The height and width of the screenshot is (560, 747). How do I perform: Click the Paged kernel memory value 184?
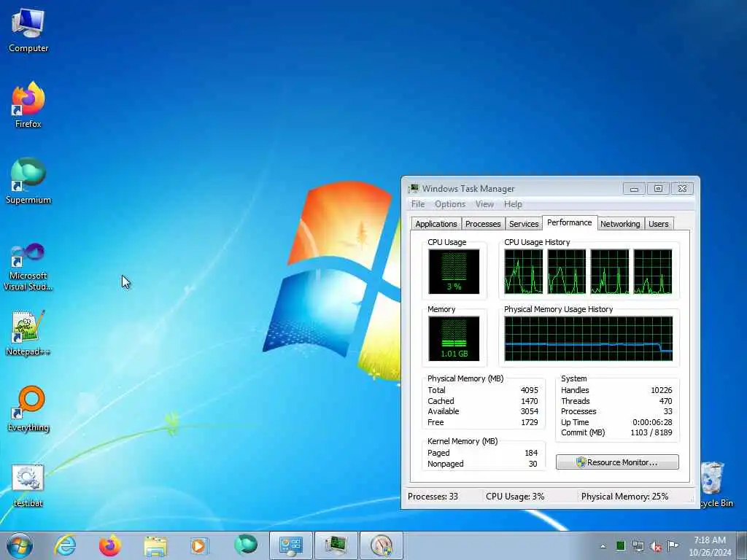(x=531, y=453)
